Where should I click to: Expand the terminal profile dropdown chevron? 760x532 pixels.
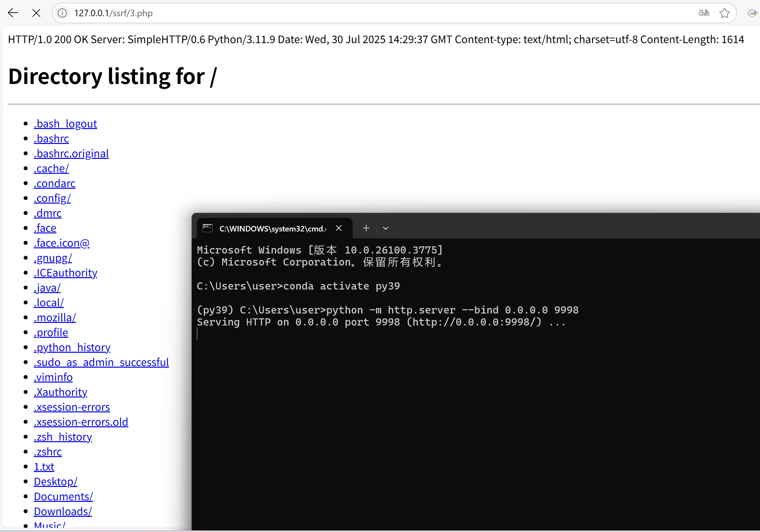point(386,228)
